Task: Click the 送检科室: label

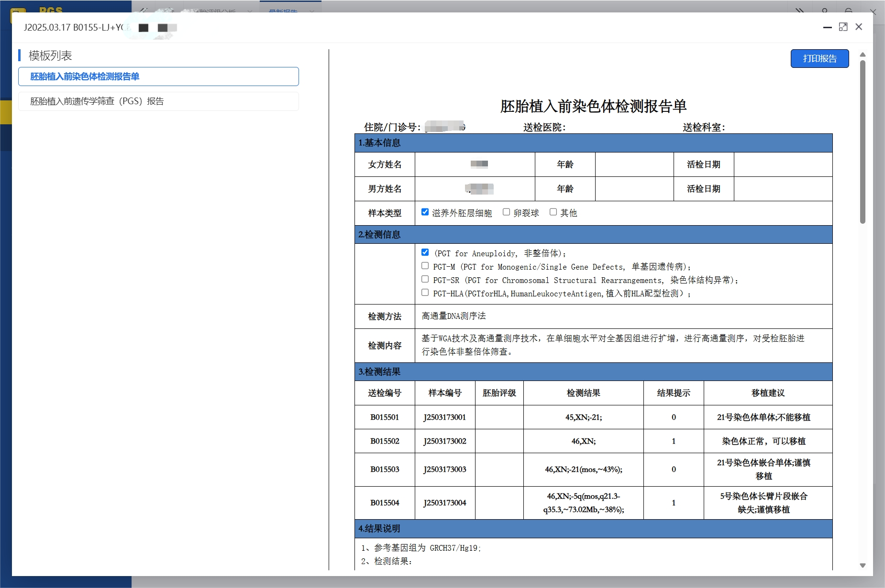Action: pyautogui.click(x=704, y=127)
